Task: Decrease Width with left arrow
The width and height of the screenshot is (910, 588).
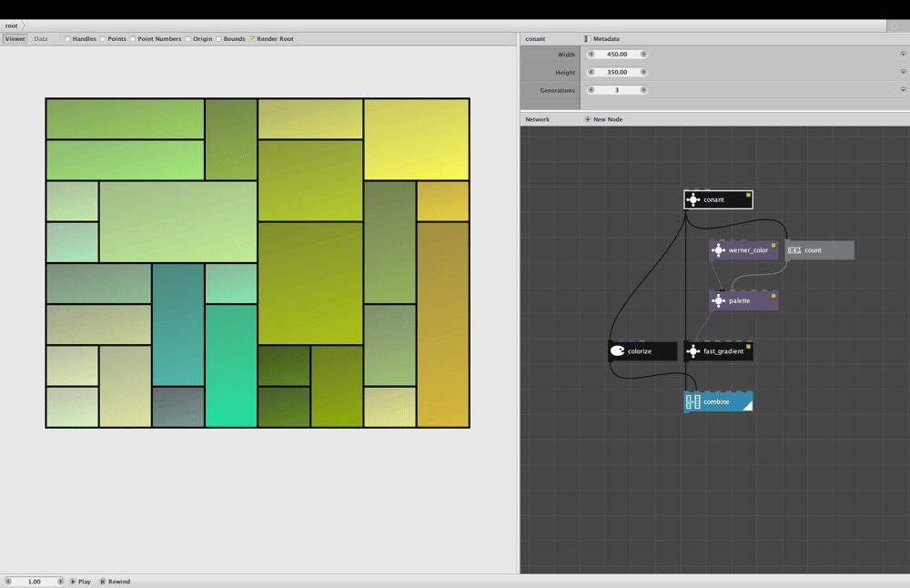Action: pyautogui.click(x=591, y=54)
